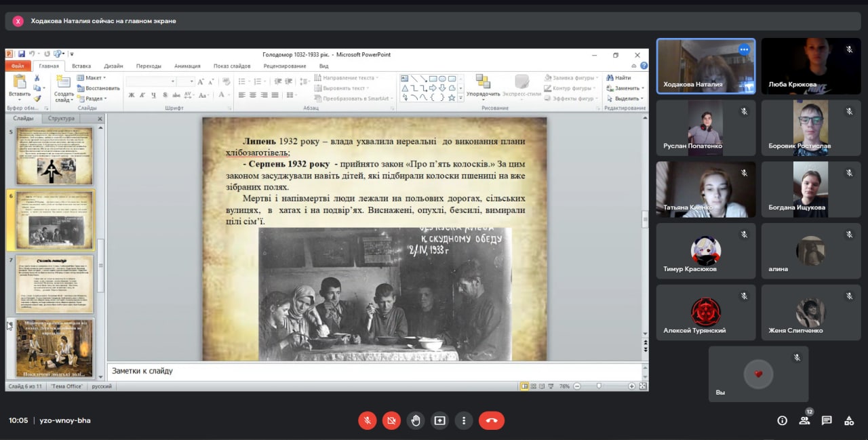Click the Найти button
This screenshot has height=440, width=868.
[x=618, y=78]
